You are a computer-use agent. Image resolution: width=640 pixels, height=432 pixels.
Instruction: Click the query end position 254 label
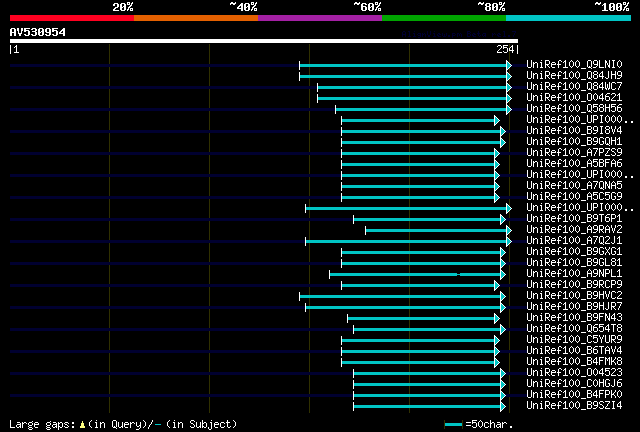[505, 49]
